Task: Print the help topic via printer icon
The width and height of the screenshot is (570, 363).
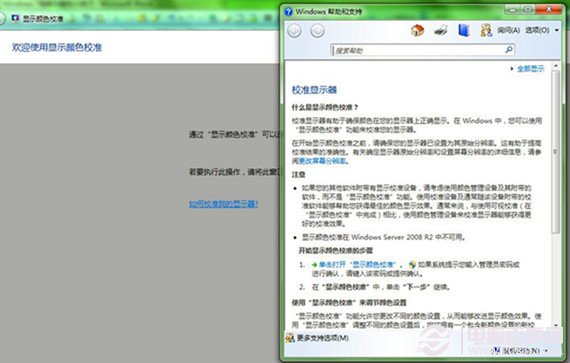Action: pos(441,30)
